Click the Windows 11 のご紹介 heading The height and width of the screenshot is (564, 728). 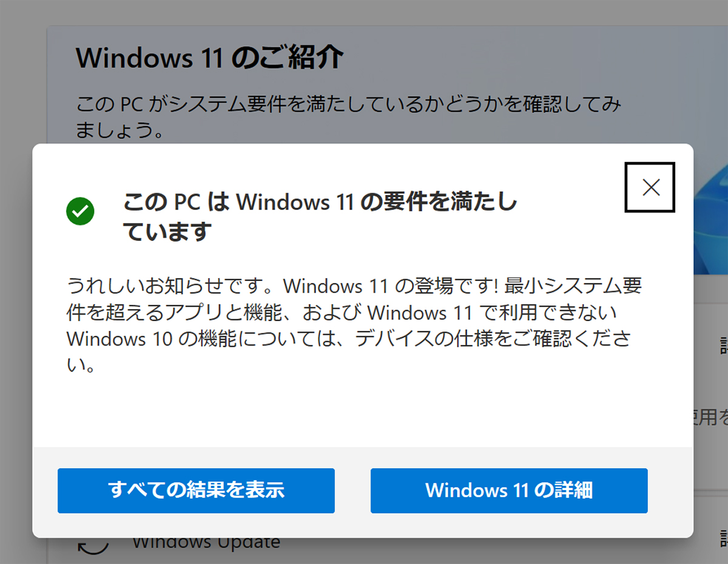click(x=210, y=58)
